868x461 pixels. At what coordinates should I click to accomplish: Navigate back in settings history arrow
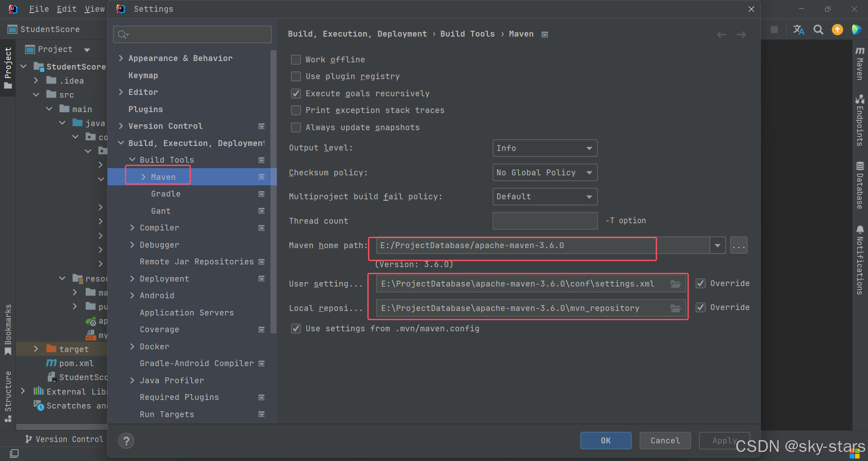tap(722, 35)
